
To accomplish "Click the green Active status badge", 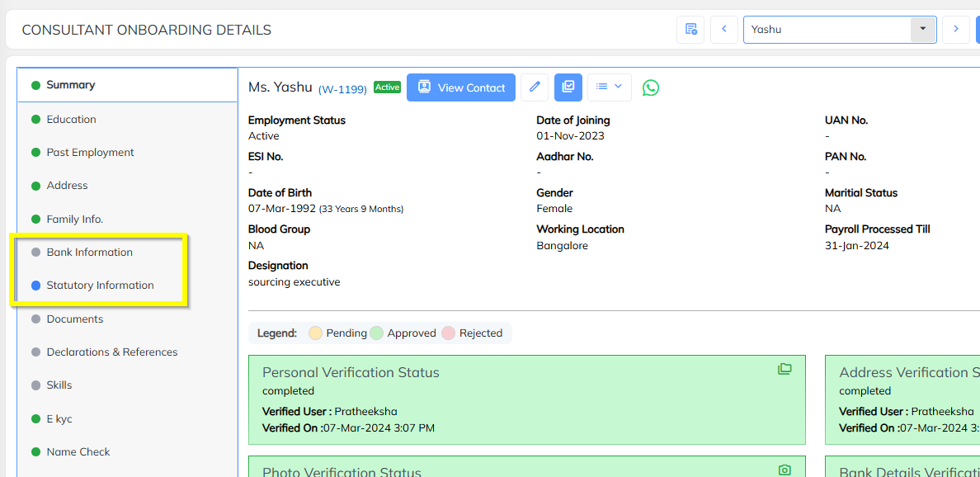I will point(387,87).
